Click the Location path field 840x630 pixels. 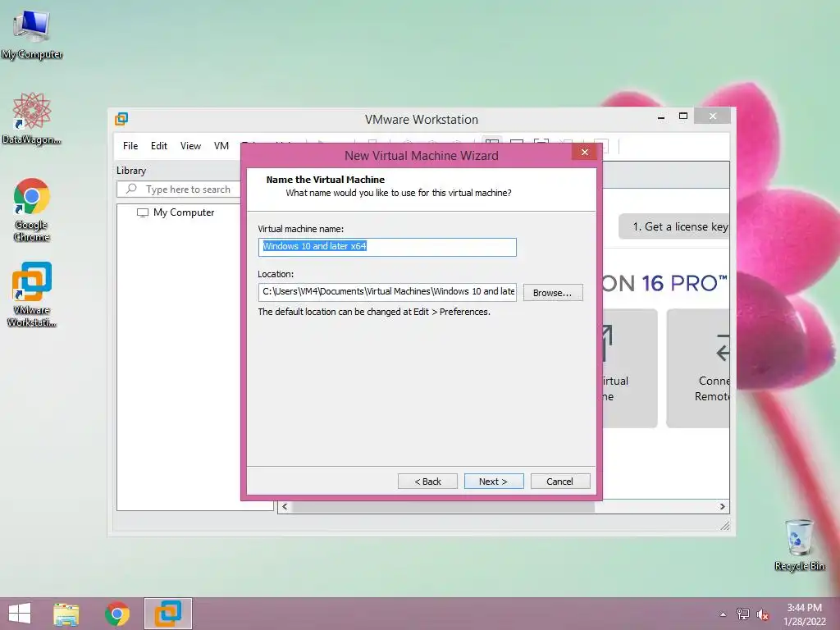coord(387,292)
